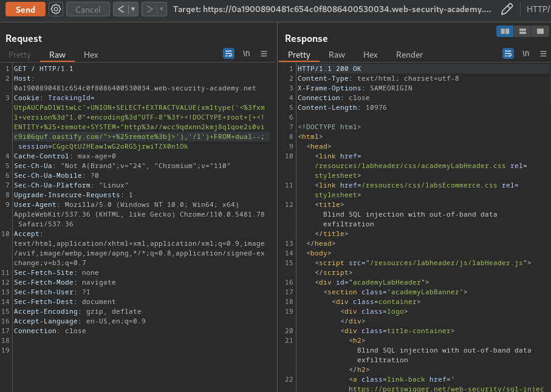Click the Content-Length: 10976 line
This screenshot has height=392, width=551.
(342, 108)
